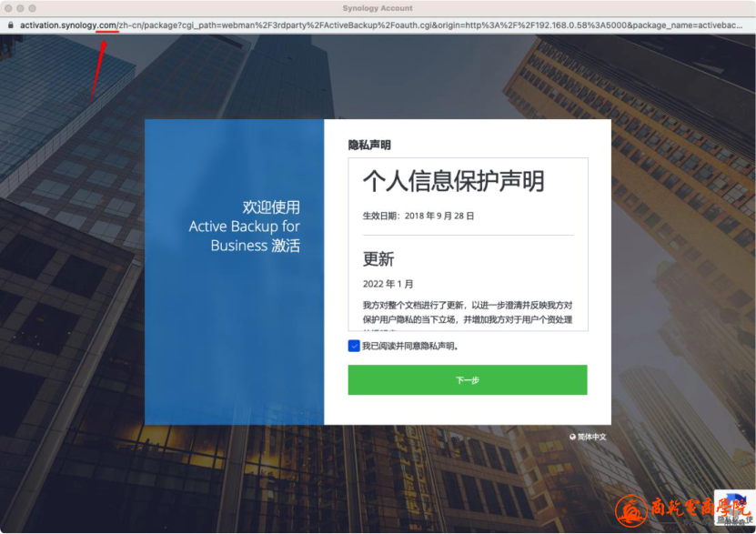The image size is (756, 534).
Task: Click the 我已阅读并同意隐私声明 label text
Action: [409, 346]
